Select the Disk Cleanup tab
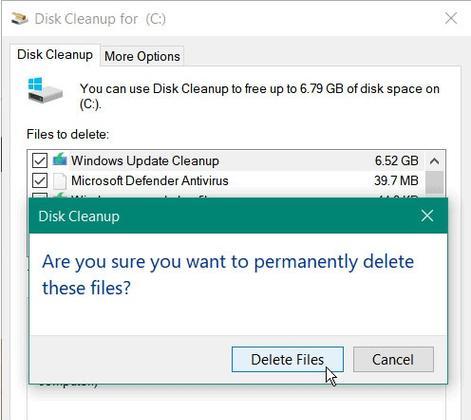This screenshot has height=420, width=471. pyautogui.click(x=55, y=55)
